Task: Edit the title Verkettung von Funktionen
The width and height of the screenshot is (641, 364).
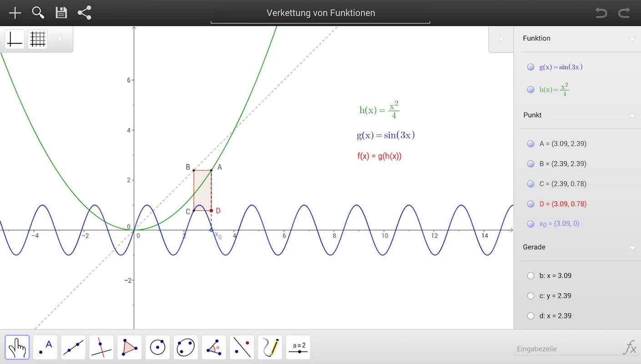Action: point(321,13)
